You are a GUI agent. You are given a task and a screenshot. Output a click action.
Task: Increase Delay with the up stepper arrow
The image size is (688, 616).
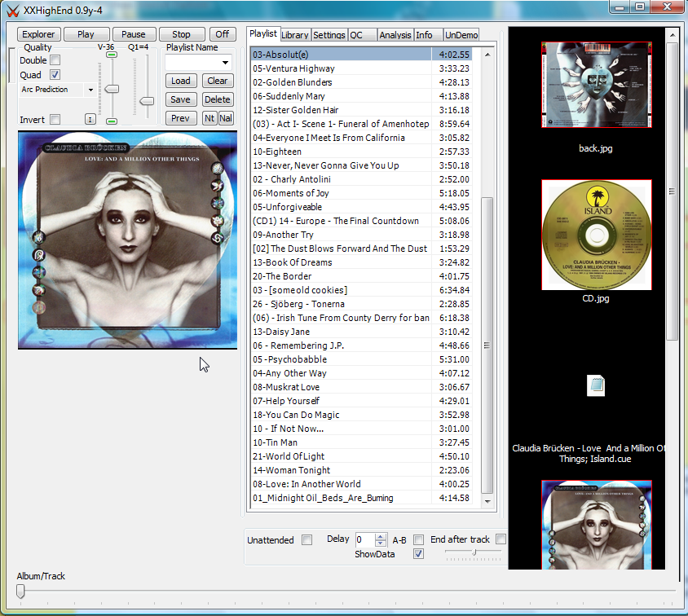point(381,536)
